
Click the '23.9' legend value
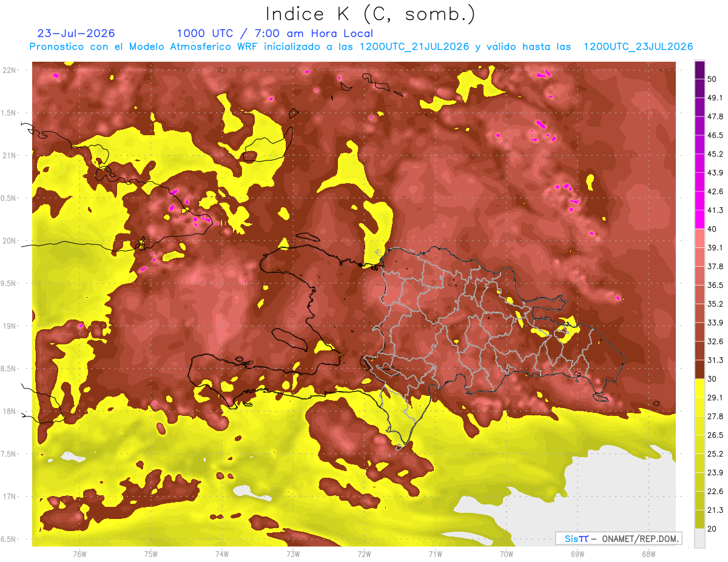coord(715,473)
